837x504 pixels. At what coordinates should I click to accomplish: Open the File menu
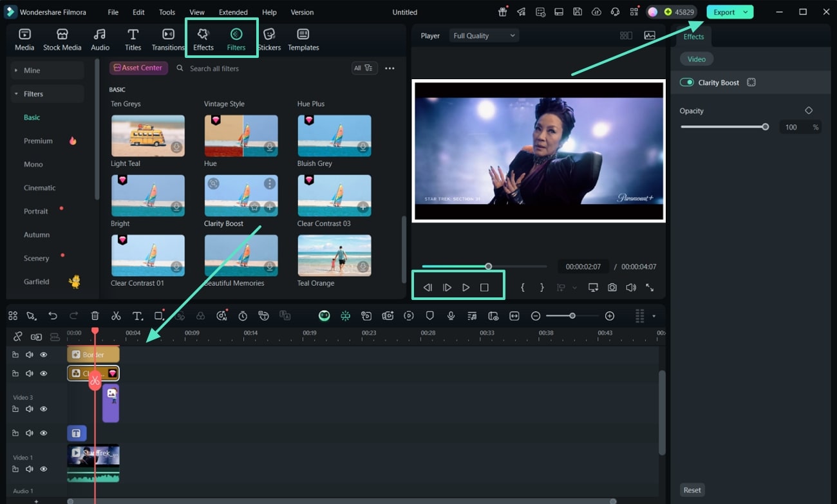(x=113, y=12)
